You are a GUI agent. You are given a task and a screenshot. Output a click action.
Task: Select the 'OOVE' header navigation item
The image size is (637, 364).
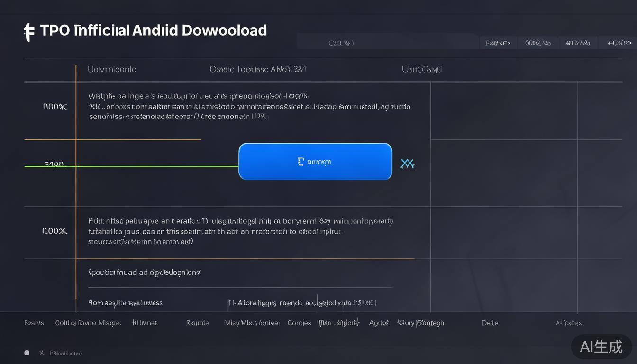tap(537, 43)
